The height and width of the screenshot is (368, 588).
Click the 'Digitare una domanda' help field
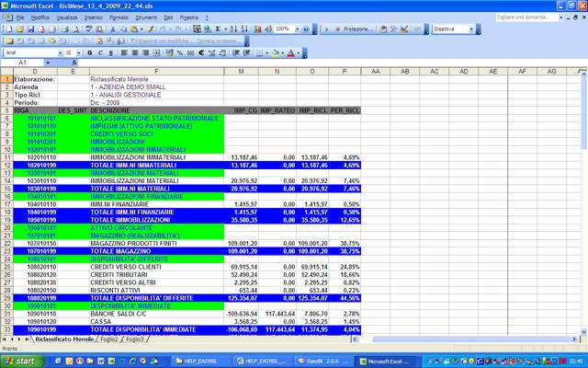pyautogui.click(x=526, y=17)
